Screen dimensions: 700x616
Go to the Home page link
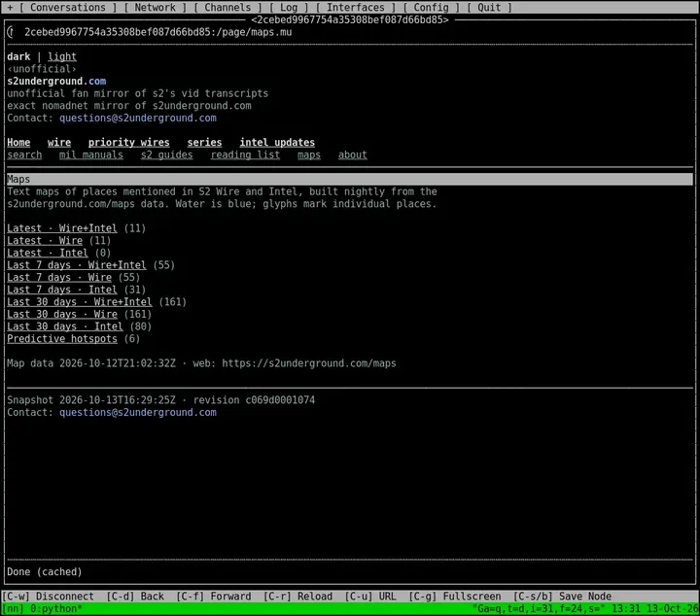[18, 143]
